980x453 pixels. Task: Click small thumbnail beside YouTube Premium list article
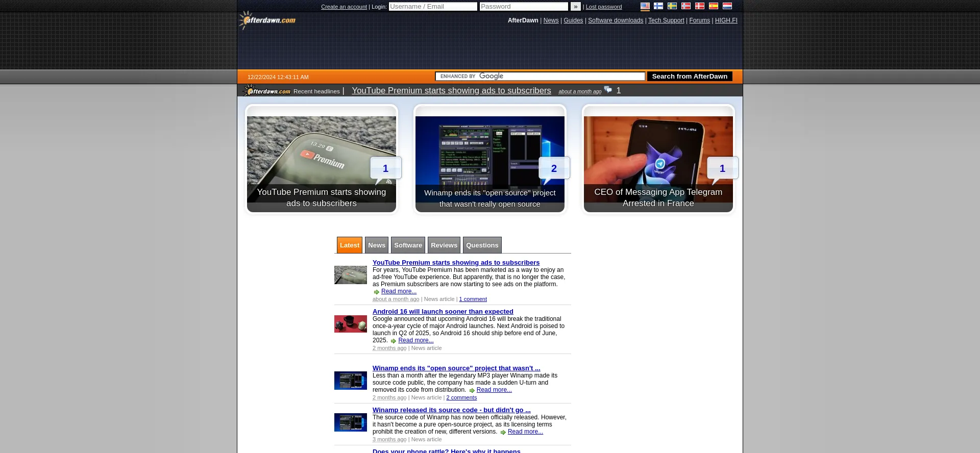pos(351,275)
